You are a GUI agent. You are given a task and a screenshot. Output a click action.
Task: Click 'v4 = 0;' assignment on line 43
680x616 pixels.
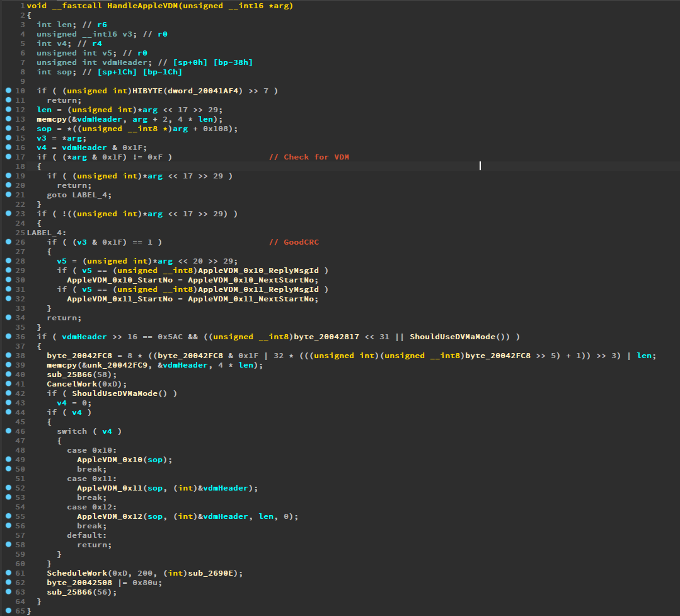[74, 402]
